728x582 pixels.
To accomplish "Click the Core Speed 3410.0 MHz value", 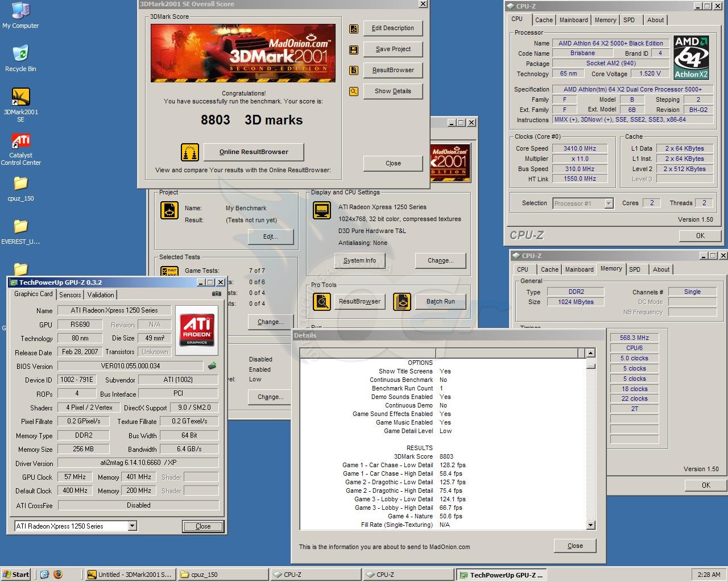I will [580, 148].
